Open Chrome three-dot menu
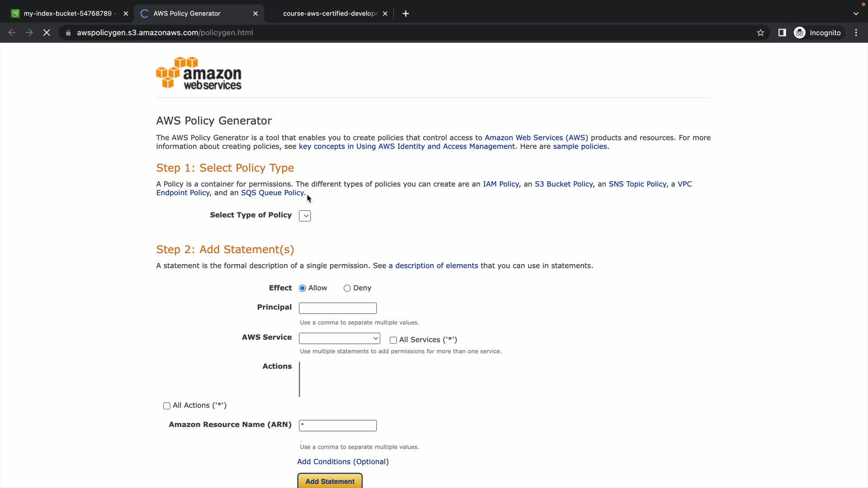The width and height of the screenshot is (868, 488). point(856,33)
